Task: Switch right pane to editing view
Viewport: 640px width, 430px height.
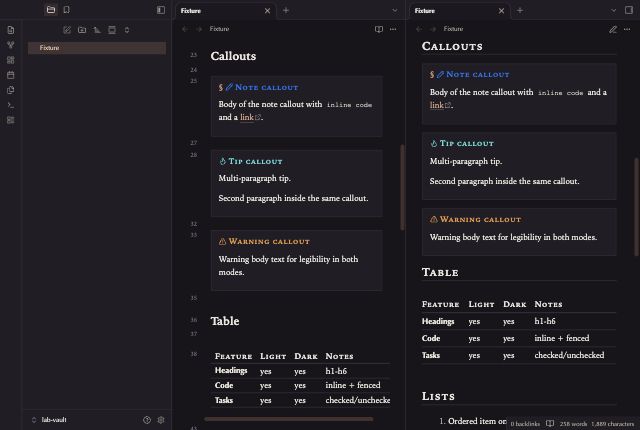Action: [613, 29]
